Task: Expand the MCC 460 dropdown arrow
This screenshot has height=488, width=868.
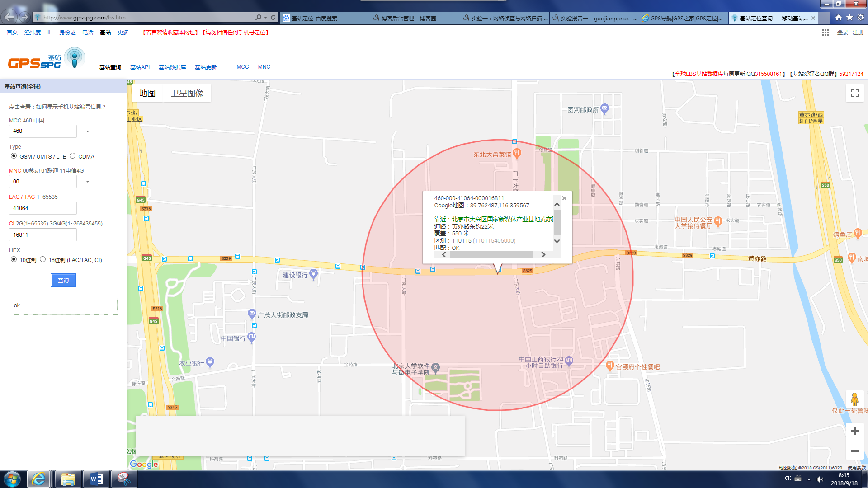Action: [x=88, y=131]
